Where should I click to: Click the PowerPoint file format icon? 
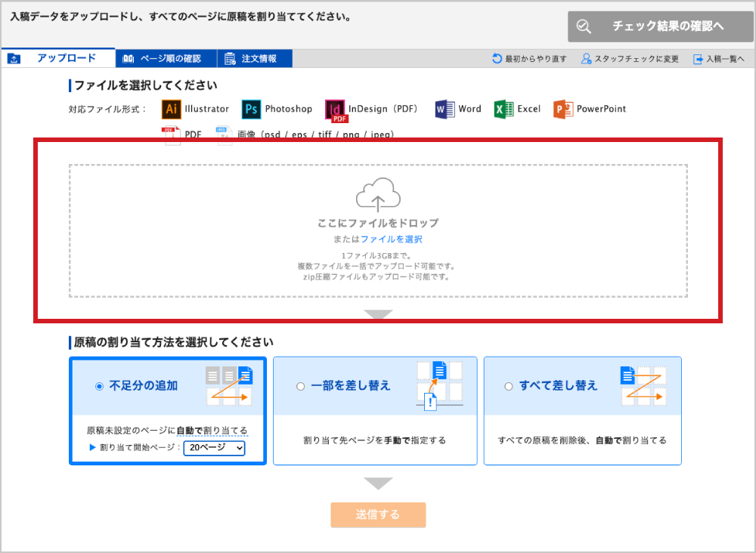pyautogui.click(x=563, y=109)
